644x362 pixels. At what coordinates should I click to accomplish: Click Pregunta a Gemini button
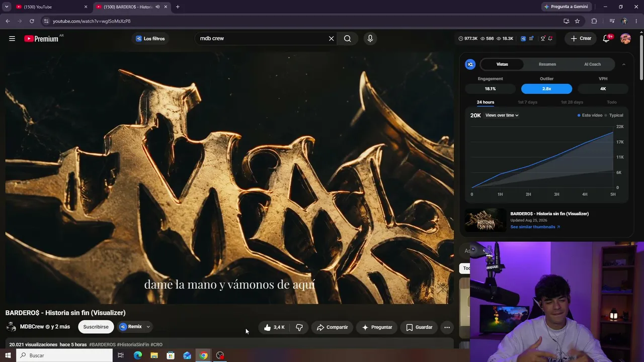pyautogui.click(x=566, y=7)
